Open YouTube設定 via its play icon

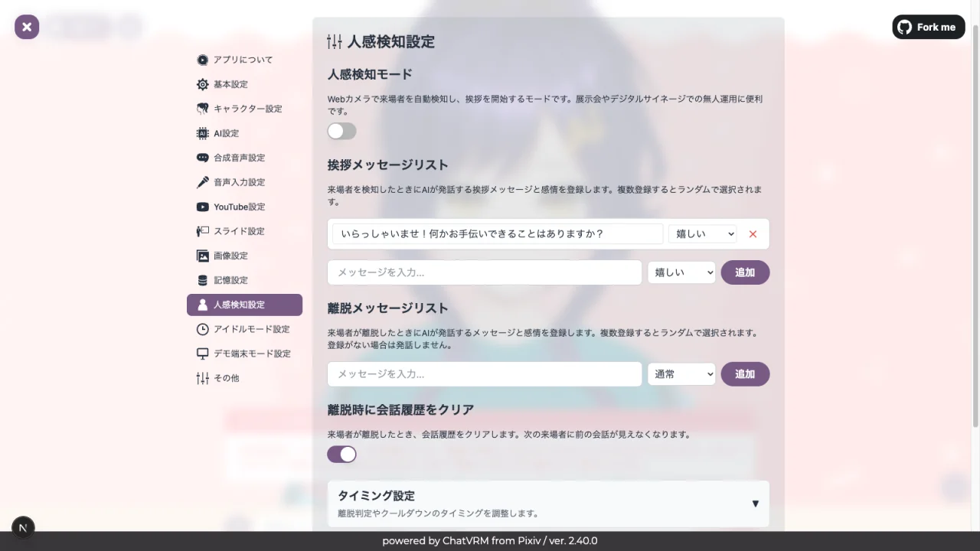pyautogui.click(x=202, y=207)
